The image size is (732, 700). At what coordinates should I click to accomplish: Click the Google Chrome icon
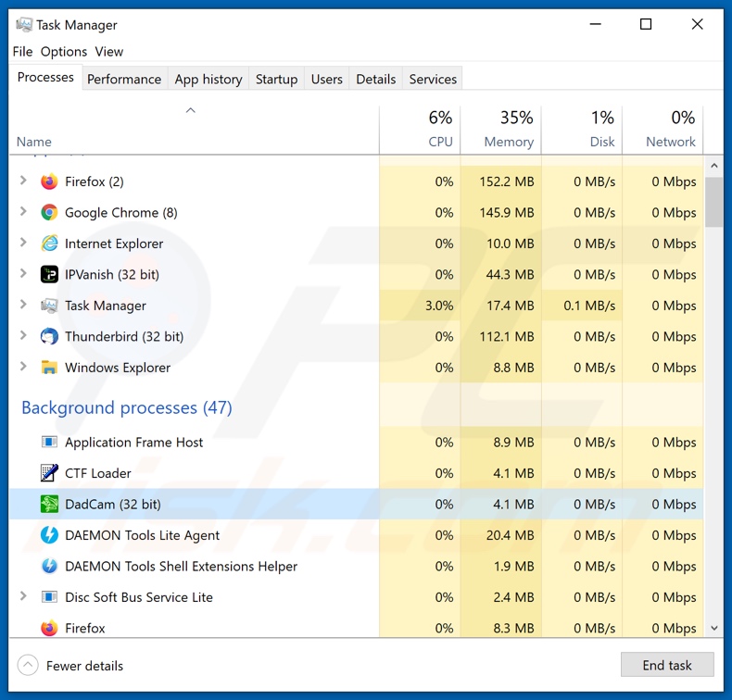point(49,213)
